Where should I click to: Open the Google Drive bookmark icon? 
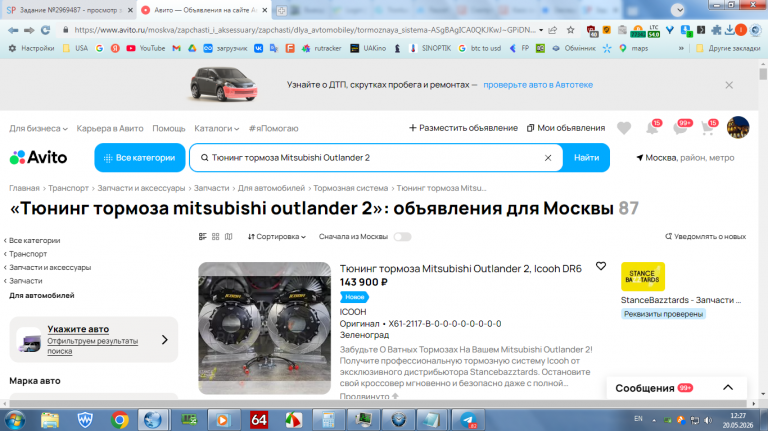[x=192, y=48]
